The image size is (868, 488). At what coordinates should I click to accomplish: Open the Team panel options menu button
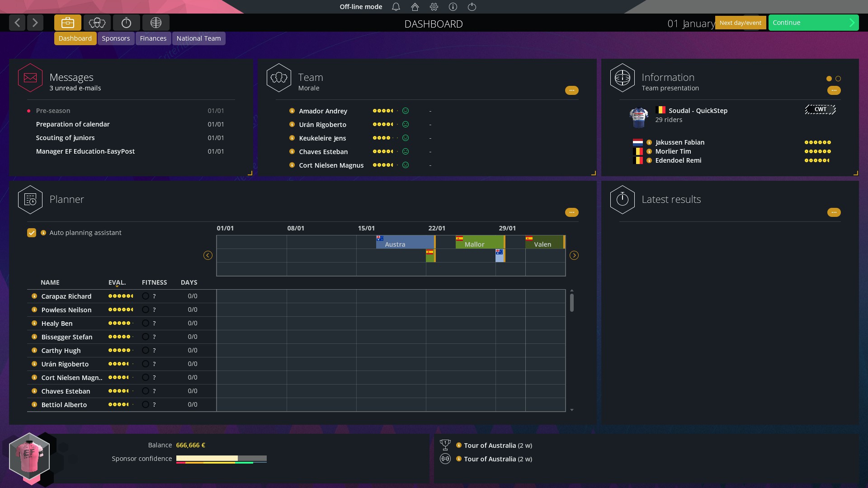572,90
